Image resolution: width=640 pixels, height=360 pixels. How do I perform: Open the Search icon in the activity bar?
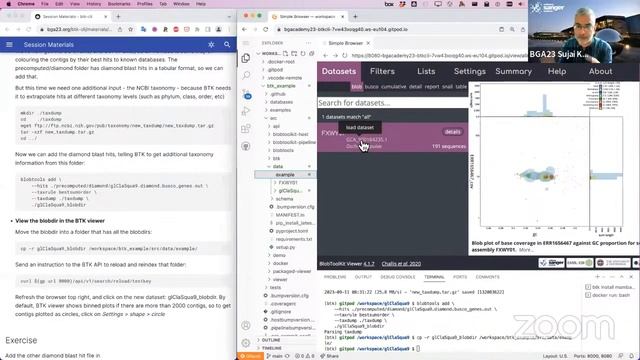pyautogui.click(x=246, y=75)
